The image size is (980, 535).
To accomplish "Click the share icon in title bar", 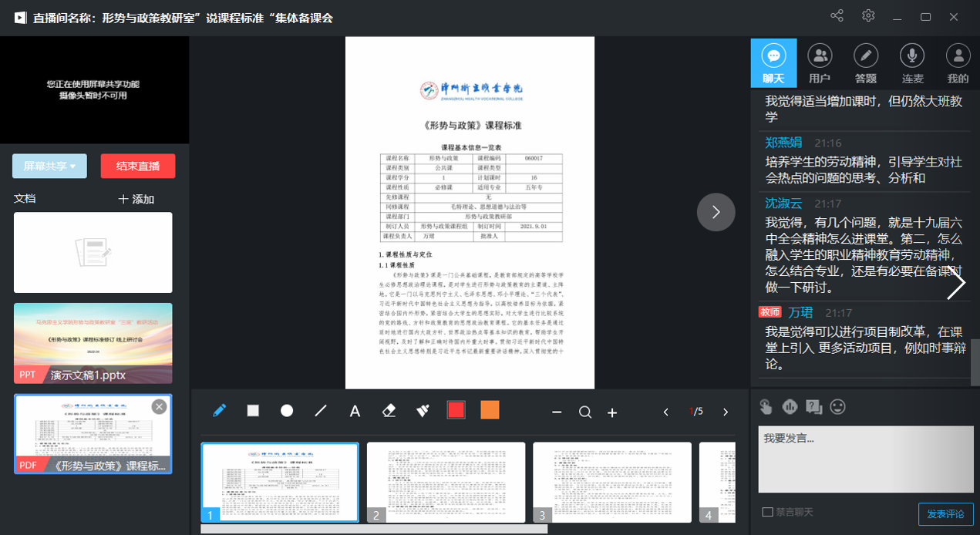I will coord(837,16).
